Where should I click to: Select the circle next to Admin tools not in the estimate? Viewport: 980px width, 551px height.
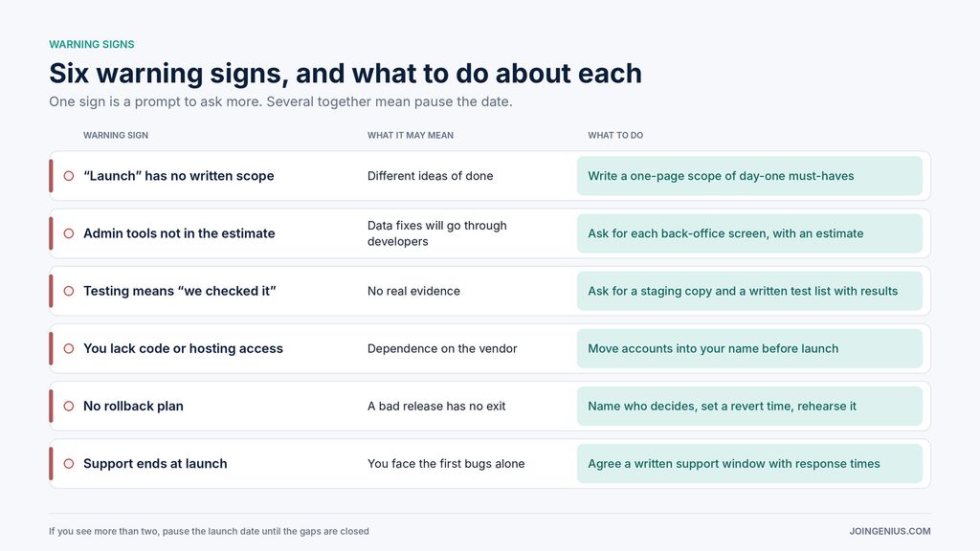point(69,233)
